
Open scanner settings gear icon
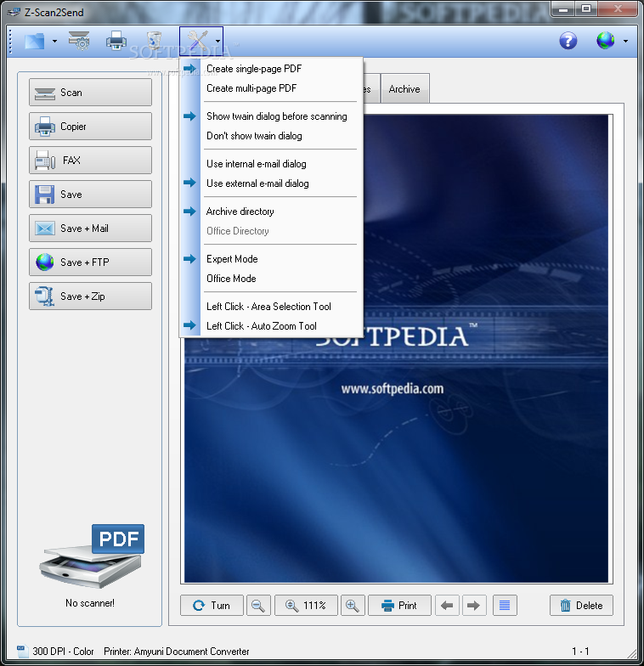point(79,41)
